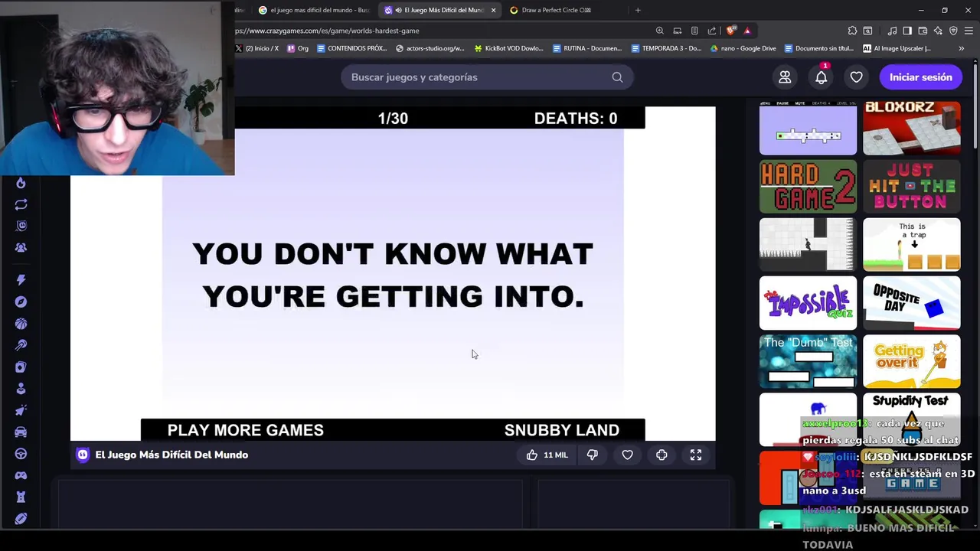Open the tower defense rook icon
Screen dimensions: 980x551
(21, 497)
